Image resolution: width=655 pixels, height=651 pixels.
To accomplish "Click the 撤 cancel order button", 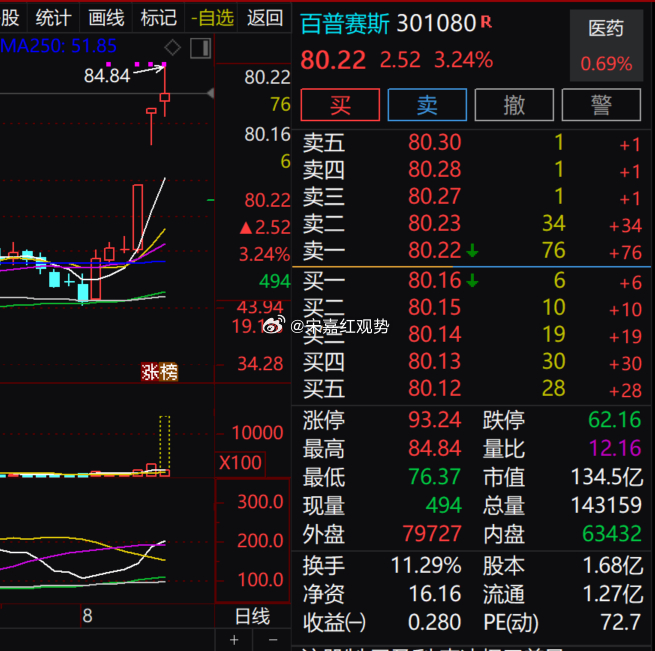I will point(514,105).
